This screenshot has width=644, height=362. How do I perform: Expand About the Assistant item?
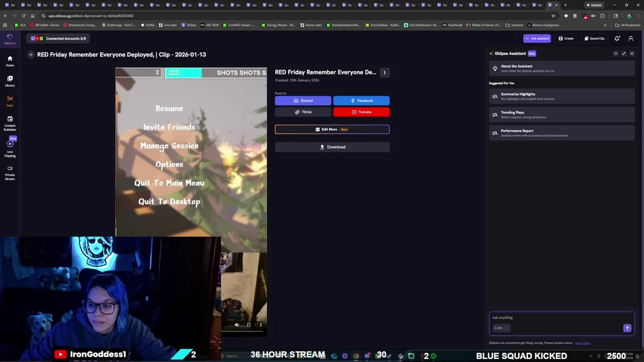[562, 68]
